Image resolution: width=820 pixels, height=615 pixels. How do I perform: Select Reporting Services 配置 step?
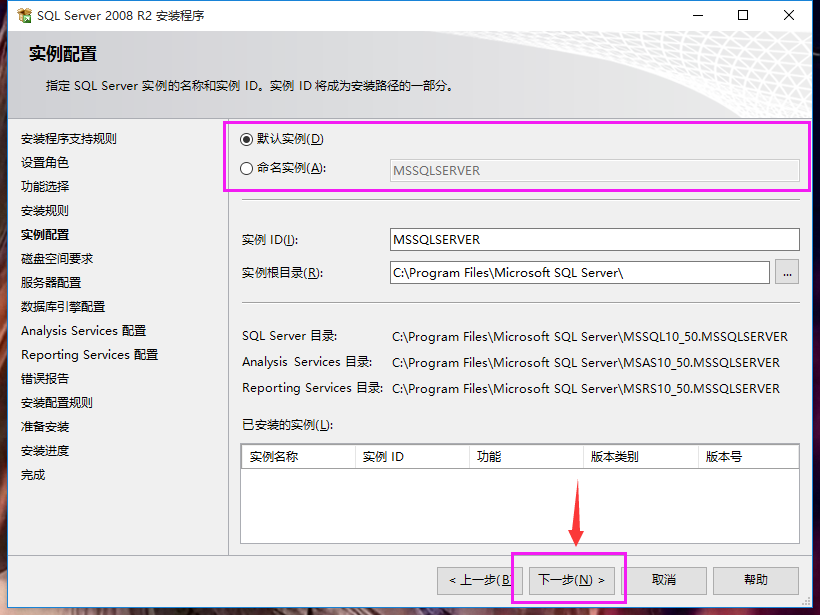point(89,355)
